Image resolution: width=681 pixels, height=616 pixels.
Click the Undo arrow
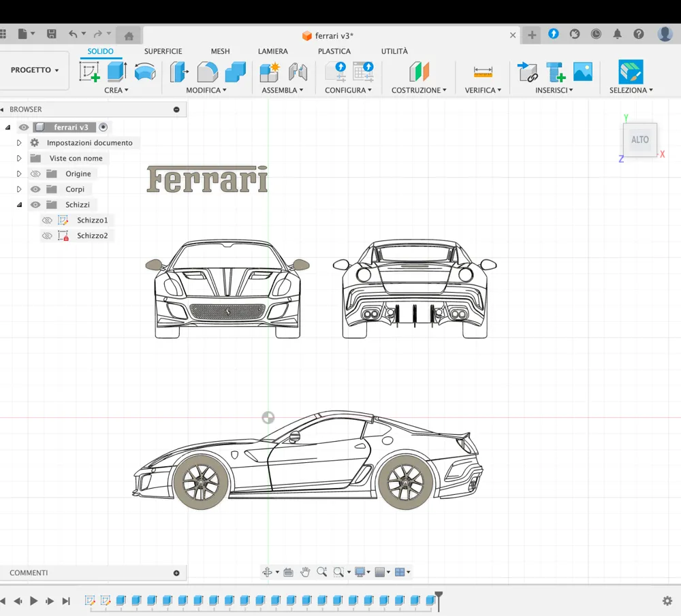point(73,34)
